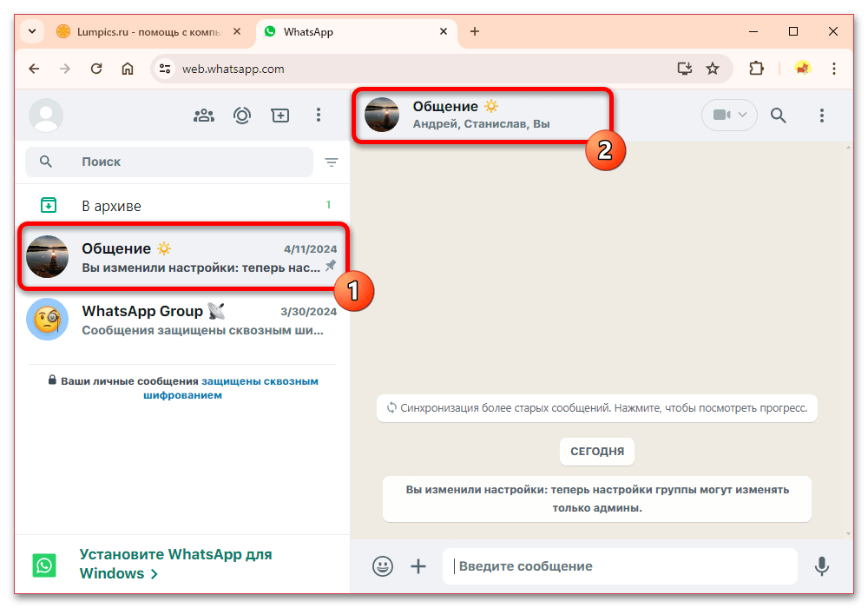Expand the tab search dropdown arrow
Viewport: 868px width, 608px height.
[32, 31]
